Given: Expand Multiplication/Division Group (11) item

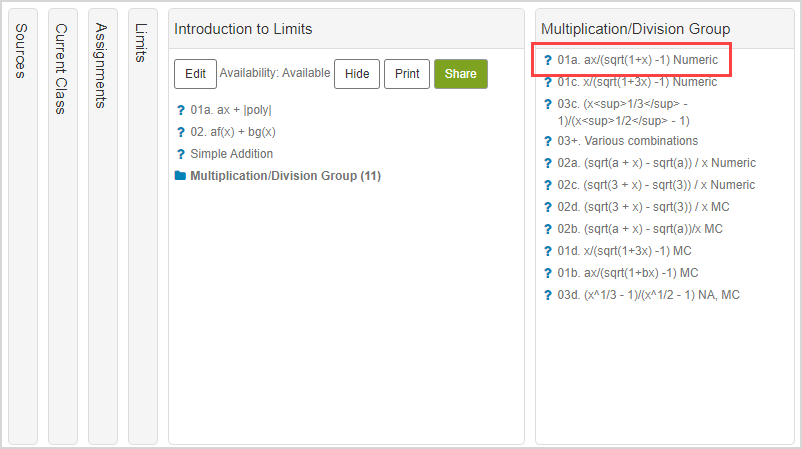Looking at the screenshot, I should point(285,176).
